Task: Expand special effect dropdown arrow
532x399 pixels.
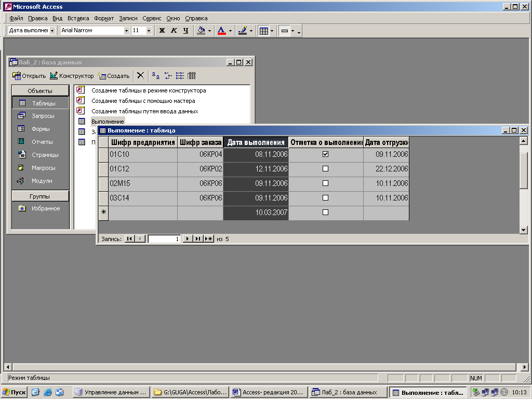Action: (292, 31)
